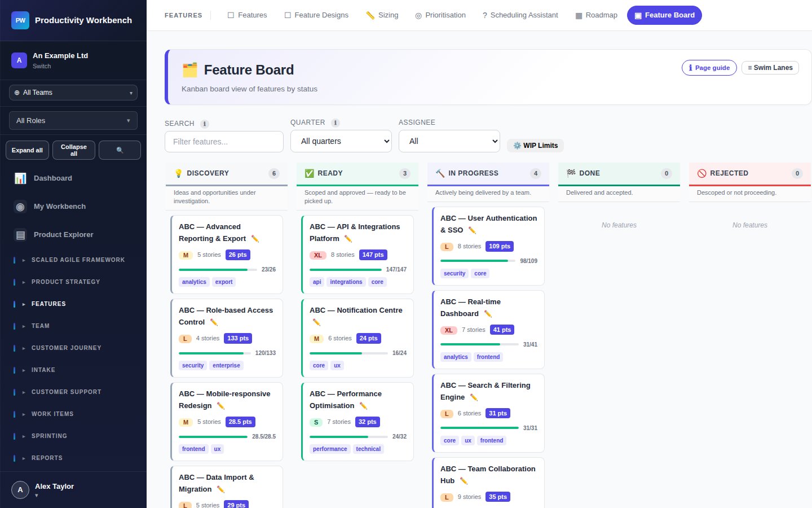Image resolution: width=812 pixels, height=508 pixels.
Task: Click pencil icon on API & Integrations Platform
Action: click(348, 239)
